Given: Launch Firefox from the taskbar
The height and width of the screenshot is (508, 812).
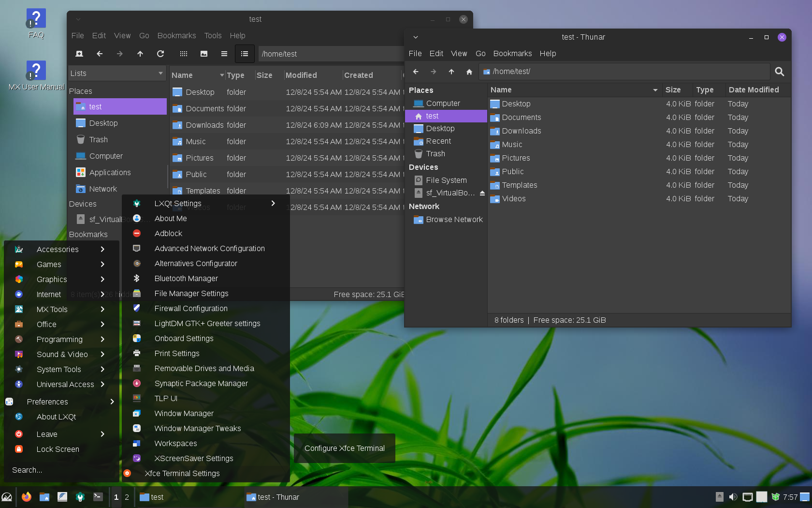Looking at the screenshot, I should tap(27, 497).
